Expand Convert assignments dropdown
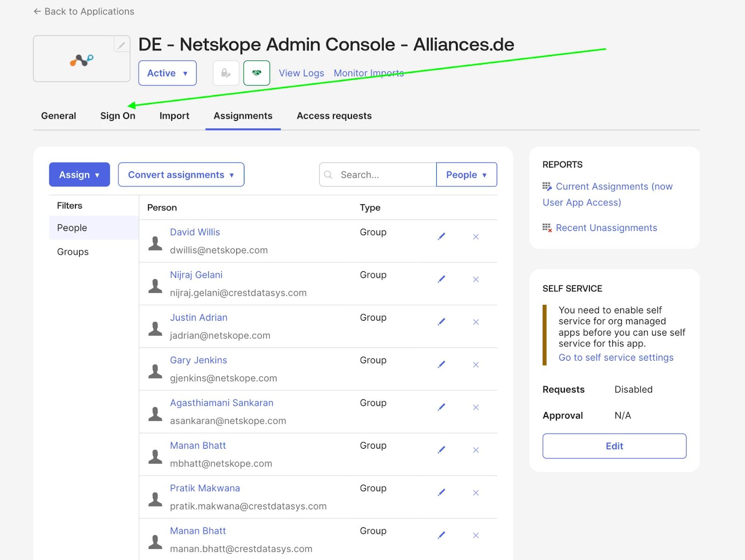This screenshot has height=560, width=745. coord(181,175)
